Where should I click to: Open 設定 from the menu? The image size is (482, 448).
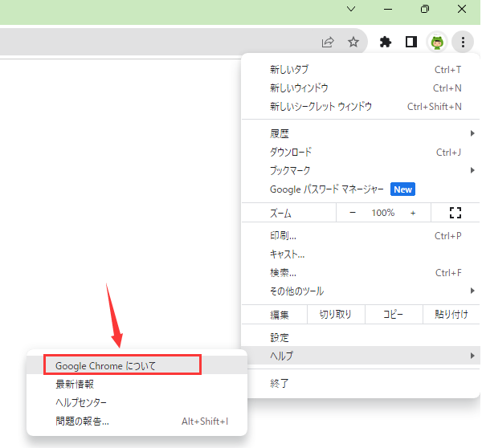[361, 338]
